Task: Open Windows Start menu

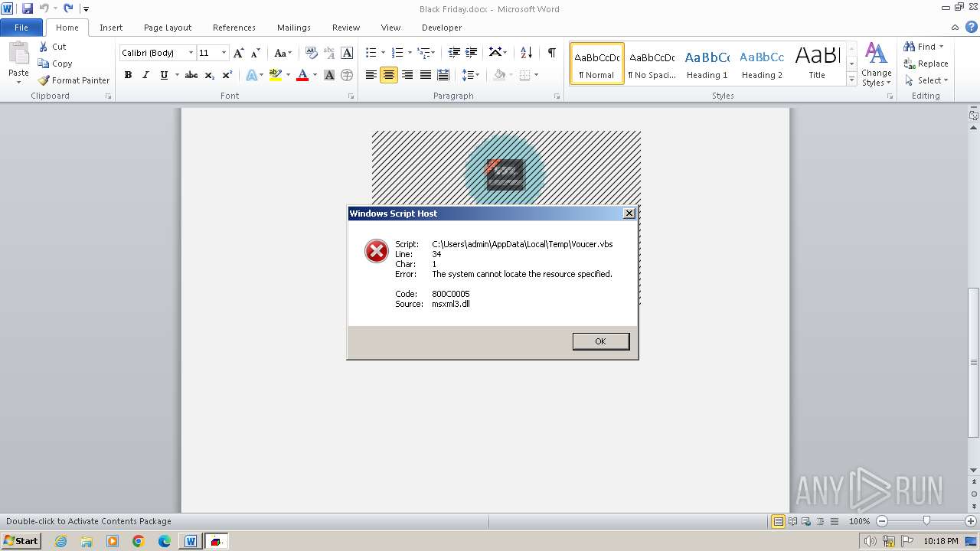Action: pos(21,541)
